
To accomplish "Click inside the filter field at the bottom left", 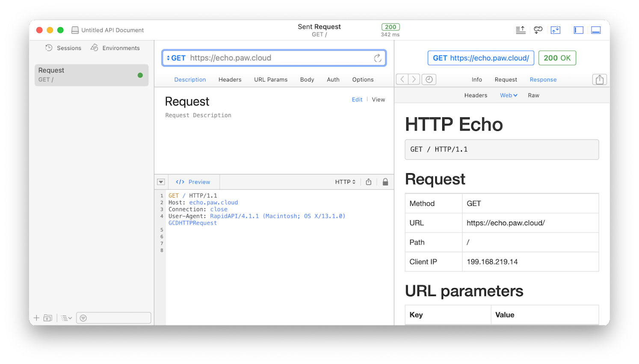I will [x=113, y=317].
